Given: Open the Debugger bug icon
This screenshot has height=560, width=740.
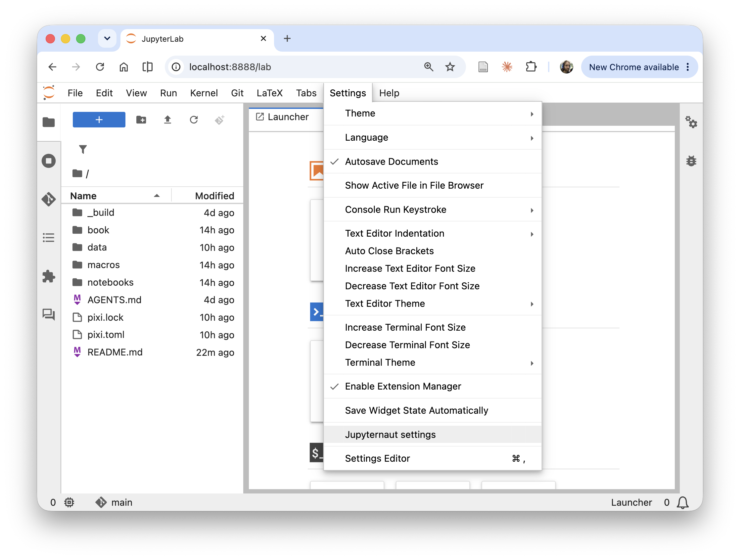Looking at the screenshot, I should click(691, 161).
